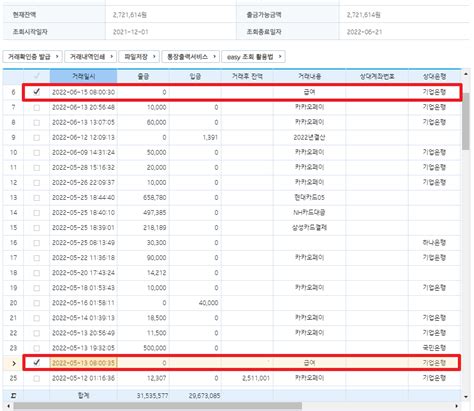
Task: Open easy 조회 활용법 guide
Action: tap(253, 57)
